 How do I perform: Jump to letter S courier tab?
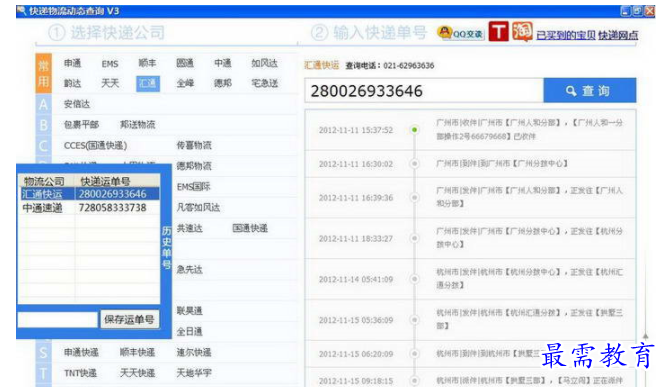(x=44, y=352)
